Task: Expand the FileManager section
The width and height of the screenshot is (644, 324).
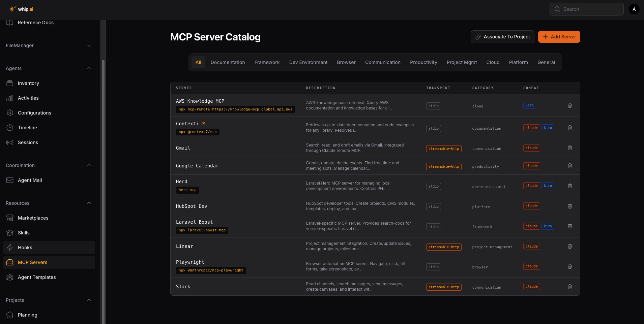Action: click(89, 45)
